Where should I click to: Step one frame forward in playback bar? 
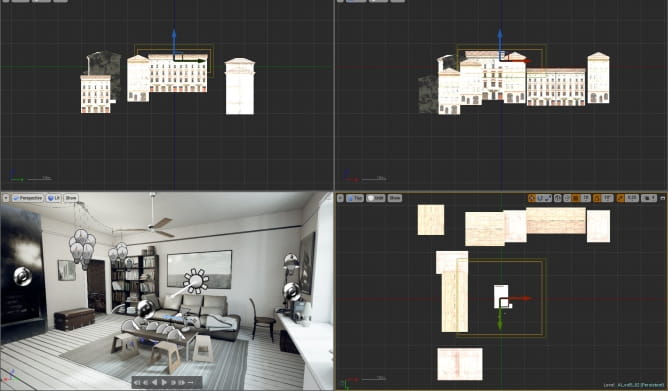click(173, 382)
